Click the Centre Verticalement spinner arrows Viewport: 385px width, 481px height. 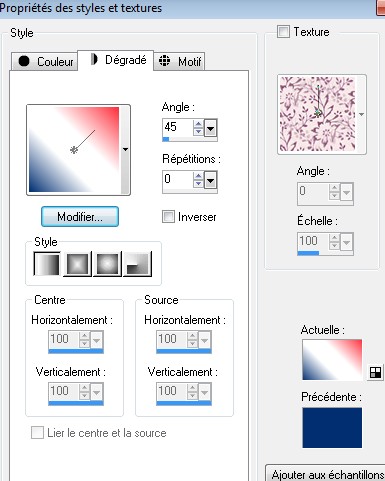(85, 392)
